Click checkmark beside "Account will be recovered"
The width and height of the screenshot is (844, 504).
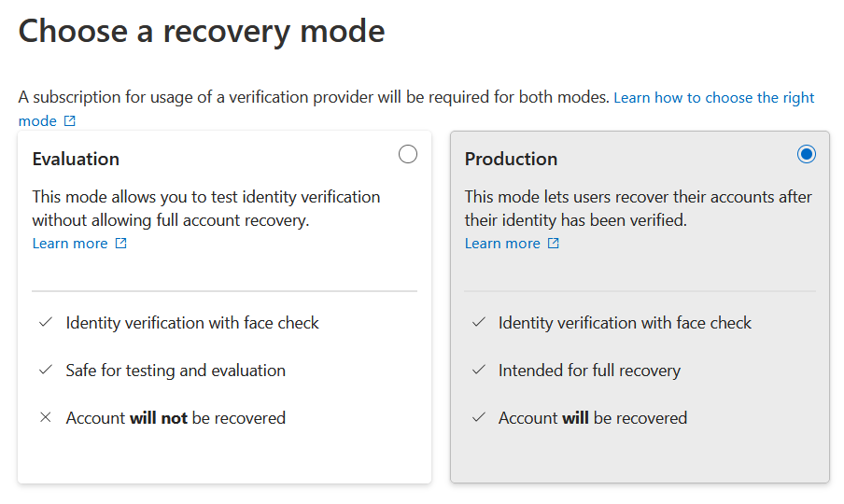pos(478,418)
